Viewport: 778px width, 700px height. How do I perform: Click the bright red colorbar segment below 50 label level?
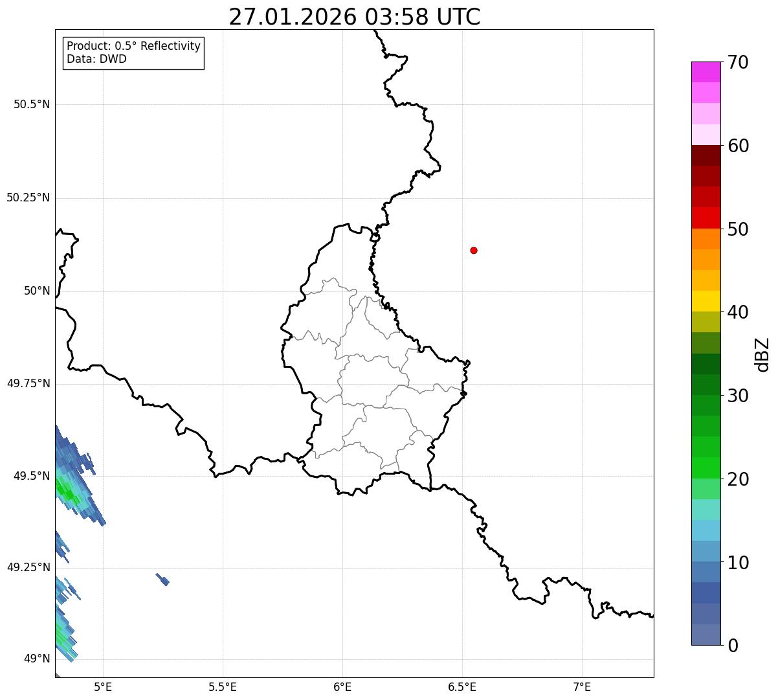pos(706,218)
